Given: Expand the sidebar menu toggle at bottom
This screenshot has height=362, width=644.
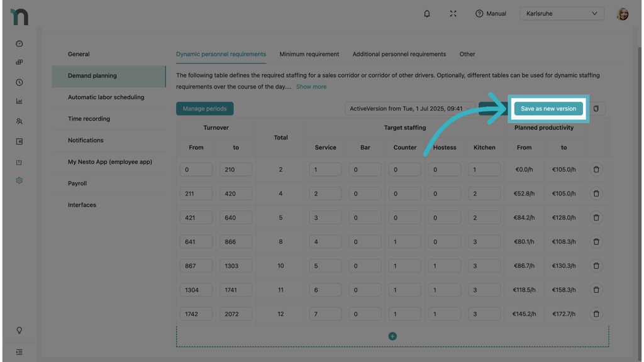Looking at the screenshot, I should [x=19, y=352].
